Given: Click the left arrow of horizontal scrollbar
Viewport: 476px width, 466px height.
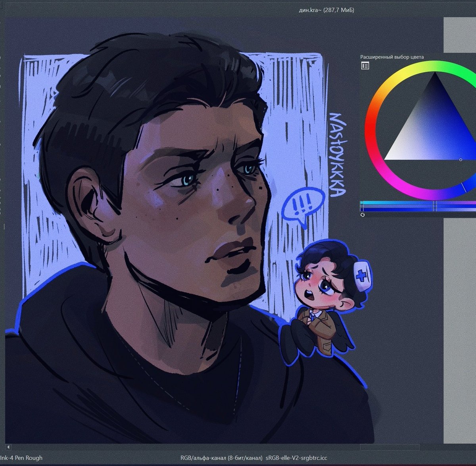Looking at the screenshot, I should [x=8, y=447].
